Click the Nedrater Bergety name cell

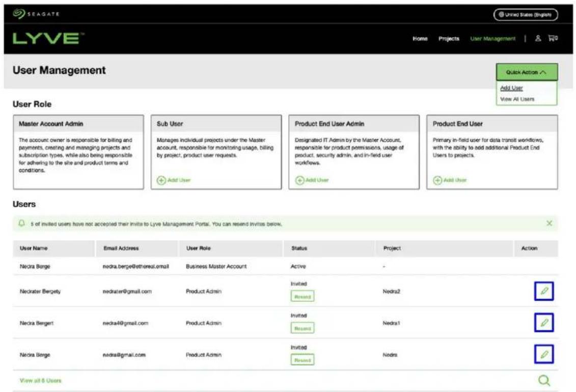pos(40,291)
